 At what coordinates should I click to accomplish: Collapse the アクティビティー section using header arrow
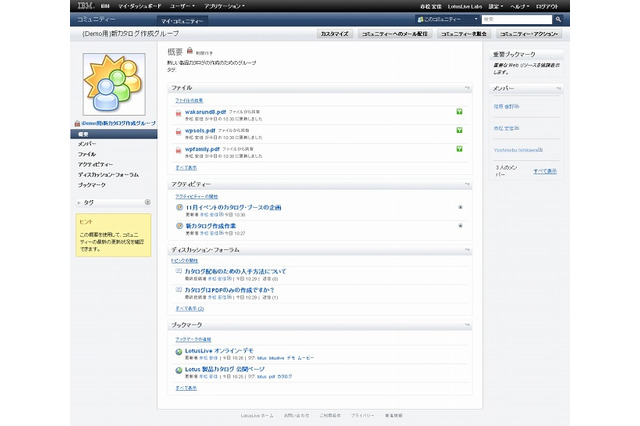467,184
